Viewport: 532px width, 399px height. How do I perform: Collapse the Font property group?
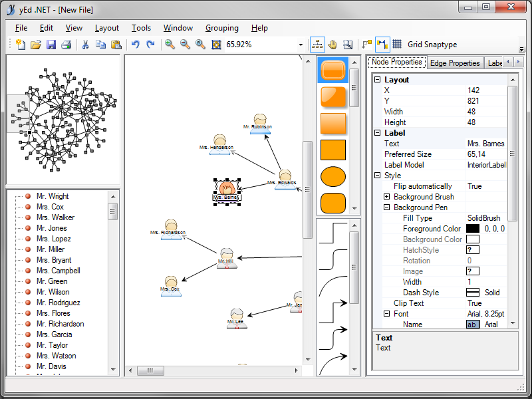tap(386, 314)
